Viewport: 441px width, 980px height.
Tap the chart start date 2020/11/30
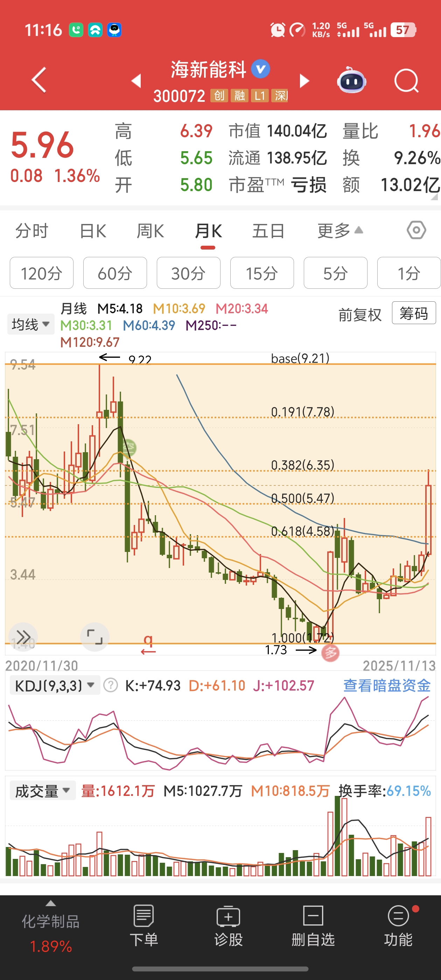41,665
